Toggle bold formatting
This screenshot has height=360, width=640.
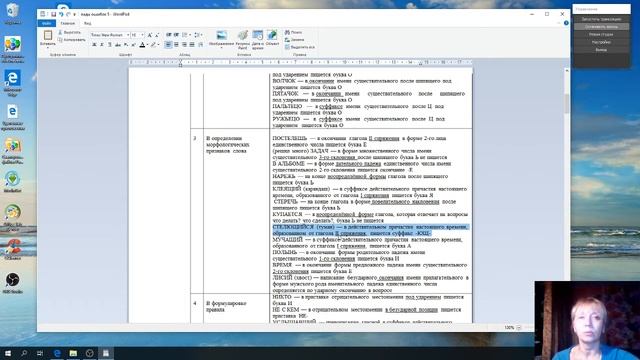point(94,44)
